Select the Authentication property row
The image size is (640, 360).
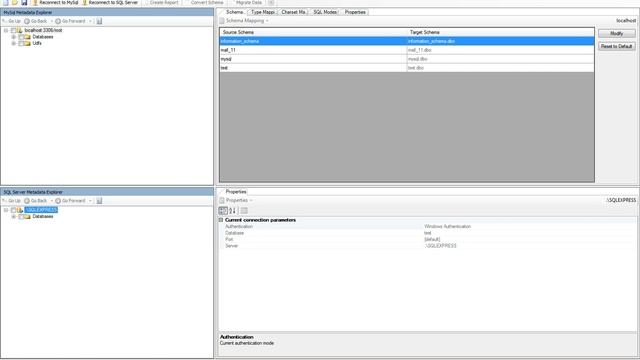[429, 226]
